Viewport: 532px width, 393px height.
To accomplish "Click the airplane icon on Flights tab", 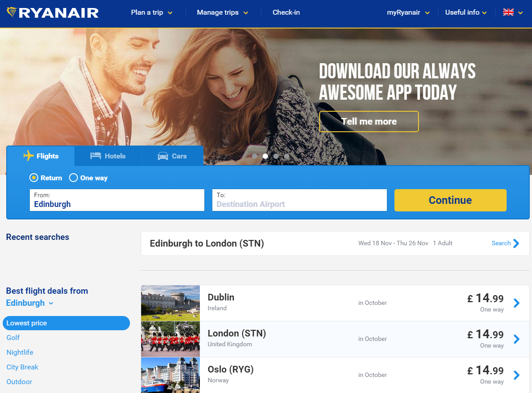I will click(28, 156).
